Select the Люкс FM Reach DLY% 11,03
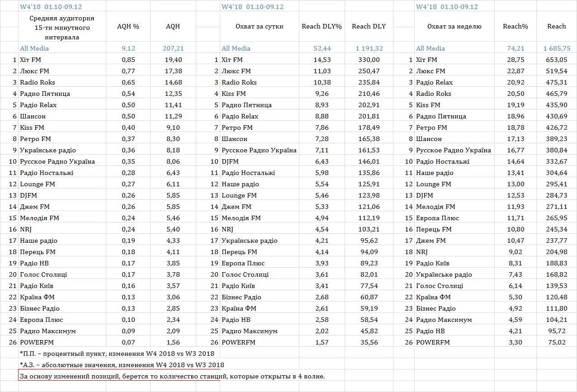The image size is (577, 392). [x=322, y=71]
